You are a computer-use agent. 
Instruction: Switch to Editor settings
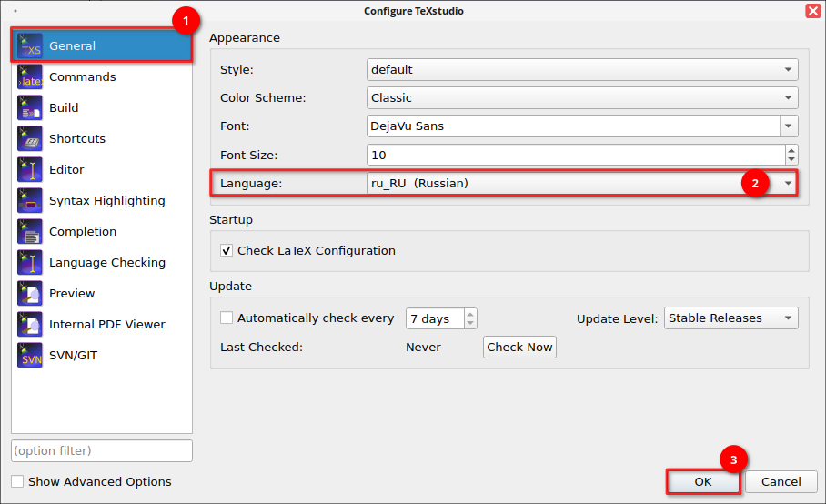coord(102,169)
